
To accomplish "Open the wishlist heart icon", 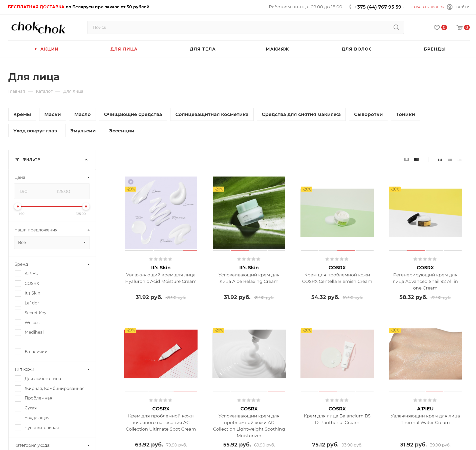I will click(437, 28).
